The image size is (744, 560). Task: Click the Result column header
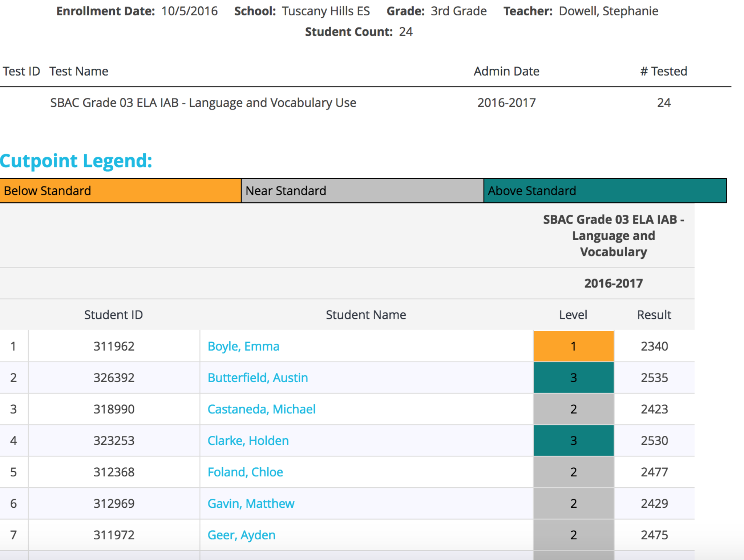[x=654, y=315]
